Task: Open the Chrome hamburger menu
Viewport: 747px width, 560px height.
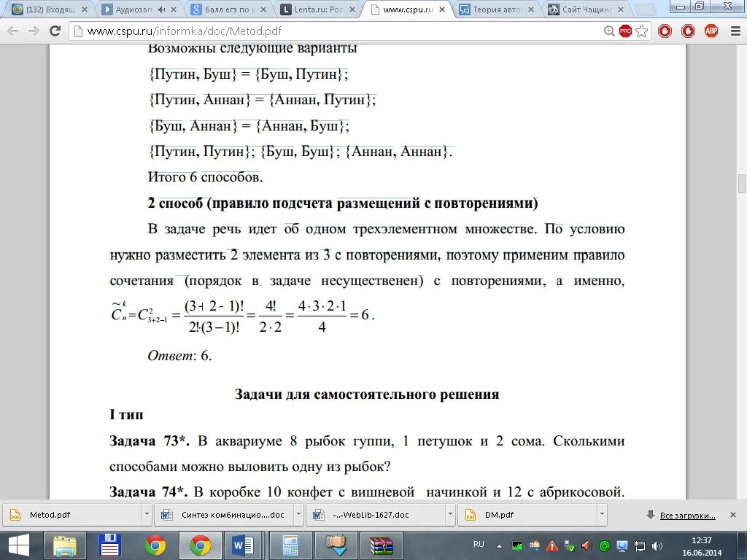Action: tap(735, 31)
